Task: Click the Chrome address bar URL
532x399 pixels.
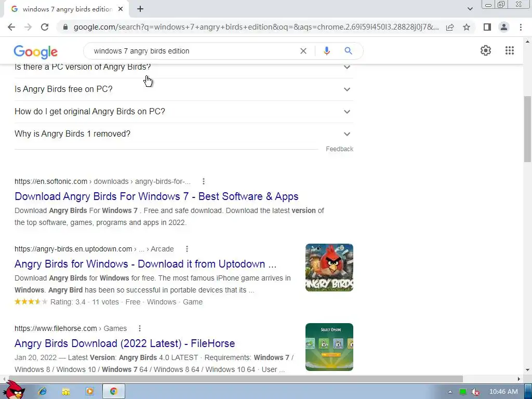Action: point(256,27)
